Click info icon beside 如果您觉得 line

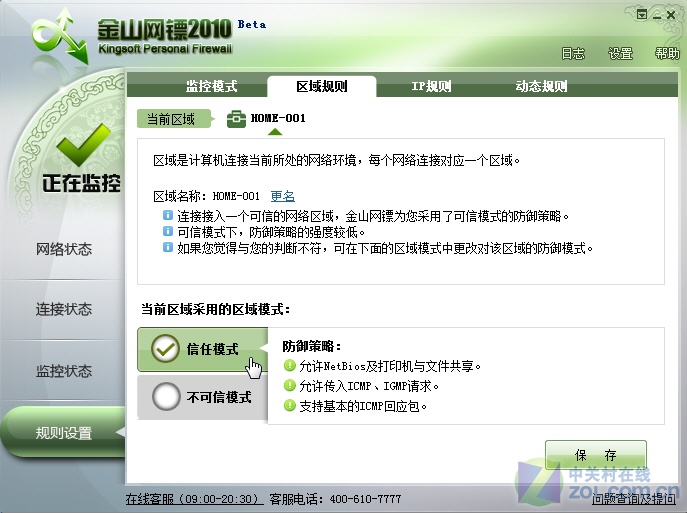(x=168, y=247)
